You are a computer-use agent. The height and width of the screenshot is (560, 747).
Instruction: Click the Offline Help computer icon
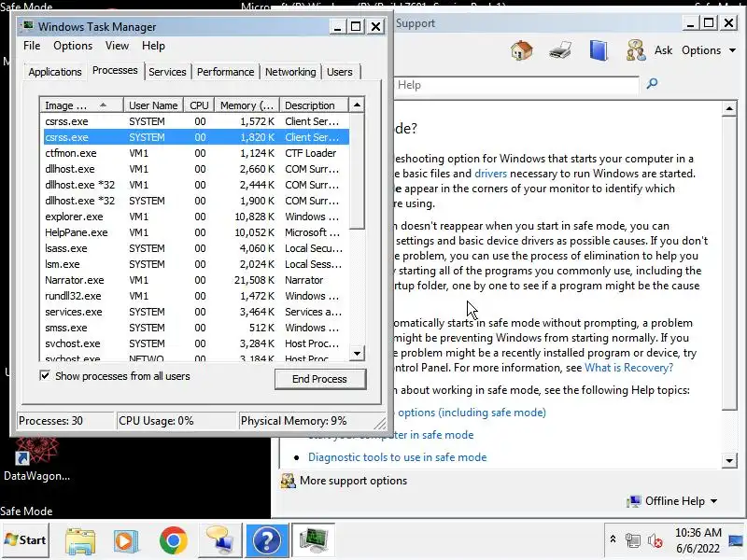tap(634, 501)
